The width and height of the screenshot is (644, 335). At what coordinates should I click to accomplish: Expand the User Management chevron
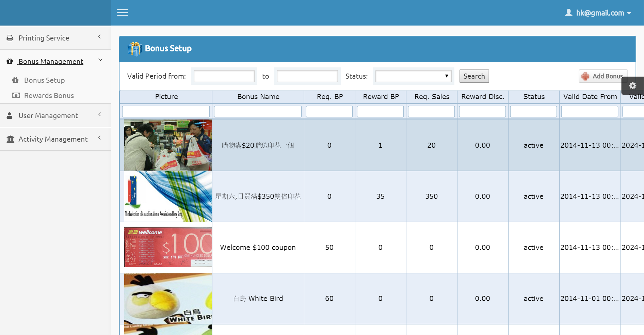coord(100,114)
